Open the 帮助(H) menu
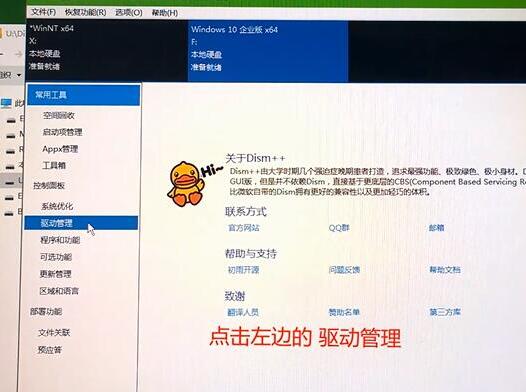Viewport: 526px width, 392px height. tap(164, 13)
